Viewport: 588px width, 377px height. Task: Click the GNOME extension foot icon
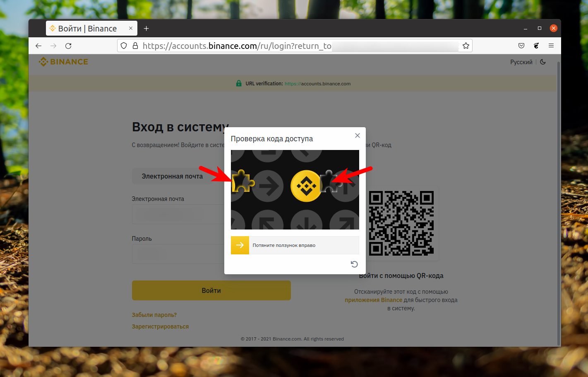tap(536, 46)
